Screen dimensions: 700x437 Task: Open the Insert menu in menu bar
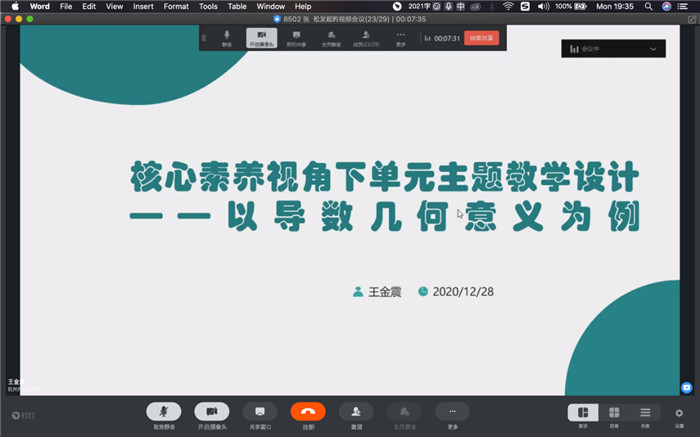143,6
